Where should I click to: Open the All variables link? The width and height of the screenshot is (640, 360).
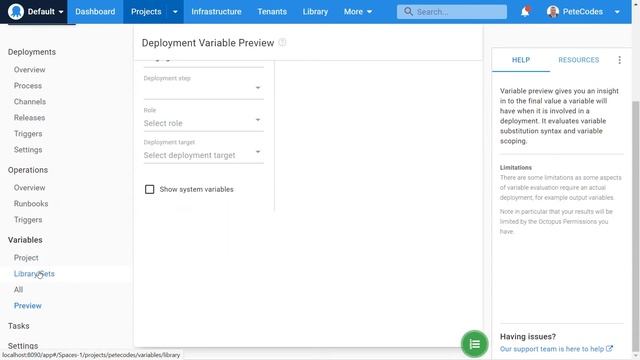click(18, 290)
